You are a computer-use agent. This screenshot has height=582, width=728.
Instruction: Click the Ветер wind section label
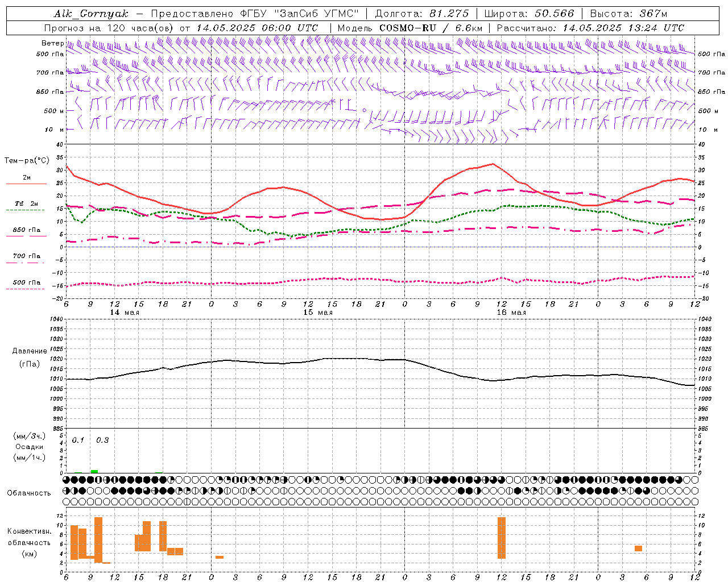pos(52,43)
